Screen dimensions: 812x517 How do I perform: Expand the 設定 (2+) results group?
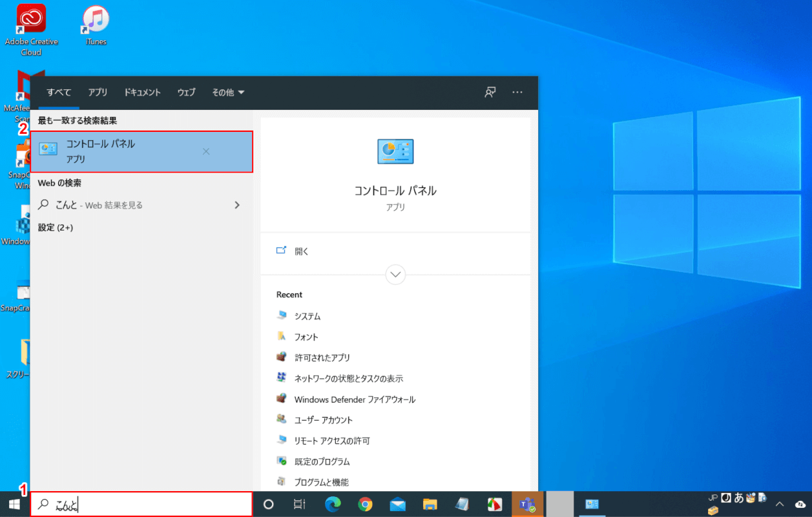56,227
